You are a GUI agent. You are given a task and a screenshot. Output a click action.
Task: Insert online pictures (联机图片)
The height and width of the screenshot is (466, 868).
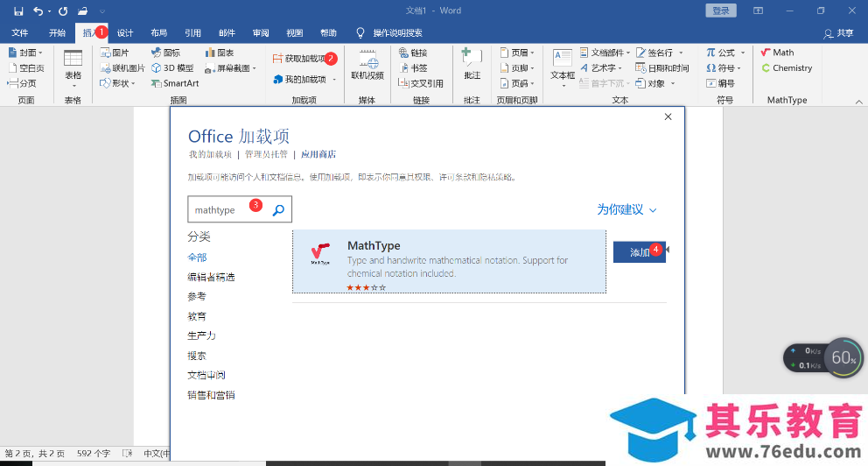click(122, 68)
